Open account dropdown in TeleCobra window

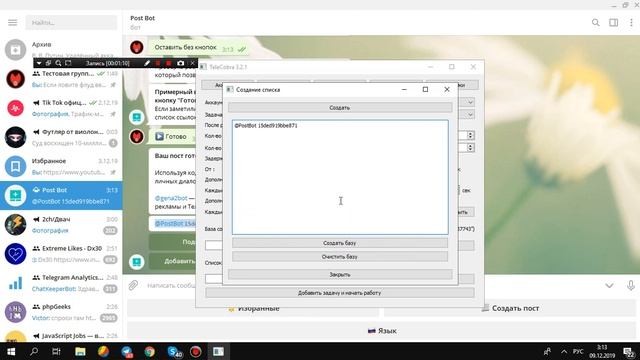tap(470, 102)
